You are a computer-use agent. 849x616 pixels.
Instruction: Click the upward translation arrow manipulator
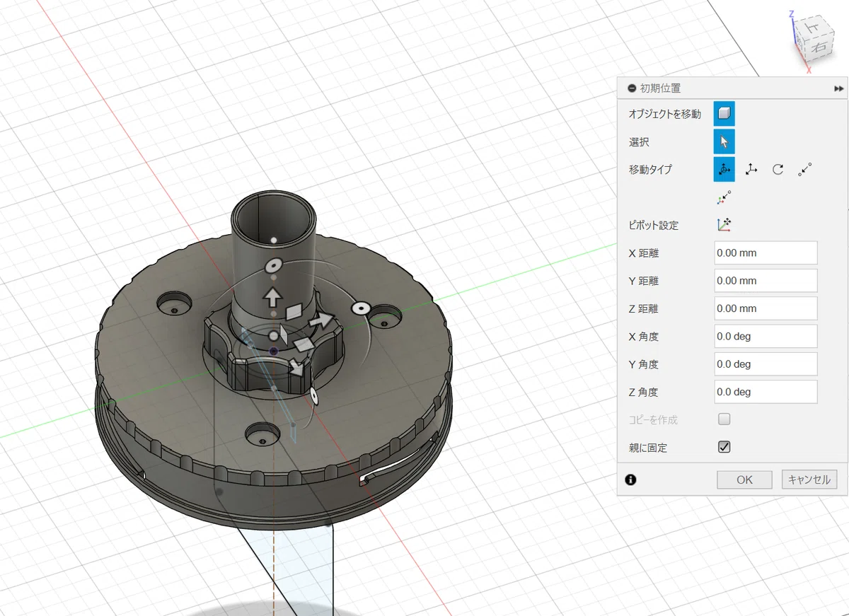pyautogui.click(x=273, y=296)
